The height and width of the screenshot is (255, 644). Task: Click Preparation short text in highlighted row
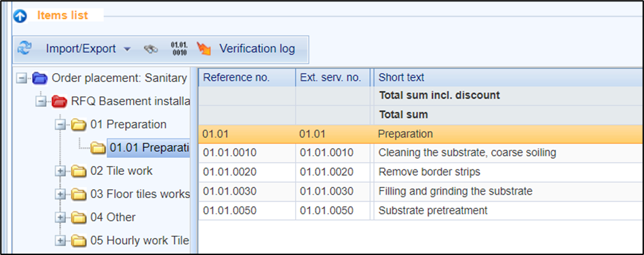(x=405, y=134)
